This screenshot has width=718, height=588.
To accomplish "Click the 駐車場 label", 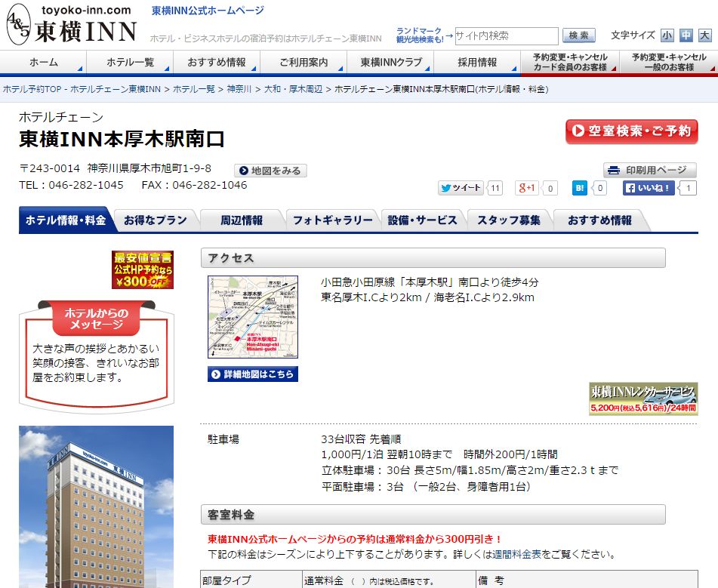I will click(x=223, y=439).
